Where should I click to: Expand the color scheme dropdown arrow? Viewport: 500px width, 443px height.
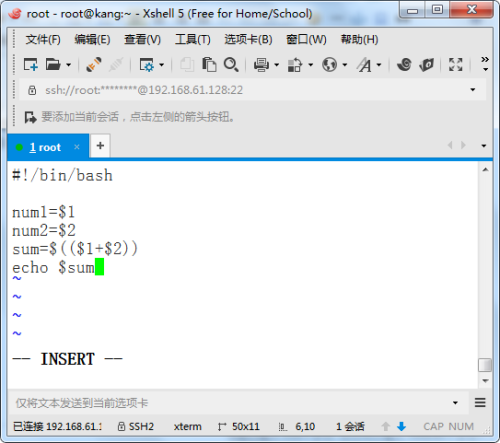311,65
